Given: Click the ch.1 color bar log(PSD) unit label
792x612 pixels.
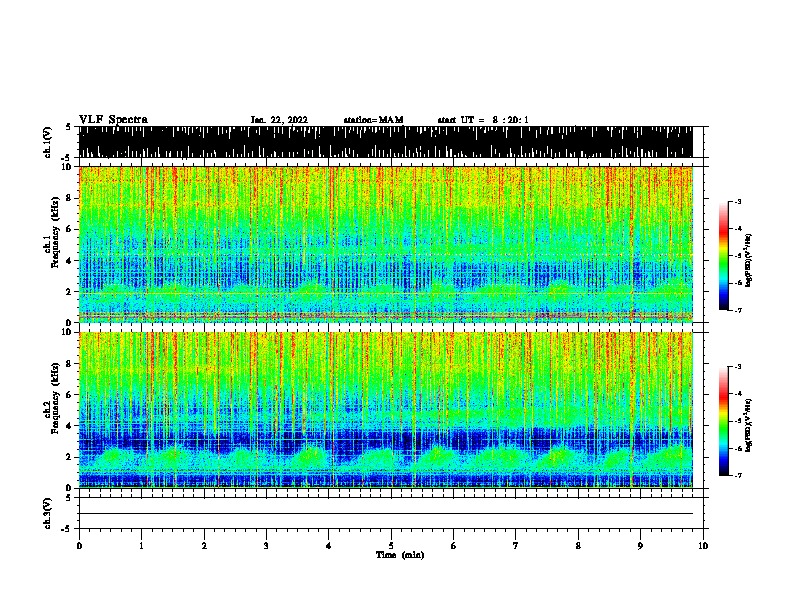Looking at the screenshot, I should [748, 260].
